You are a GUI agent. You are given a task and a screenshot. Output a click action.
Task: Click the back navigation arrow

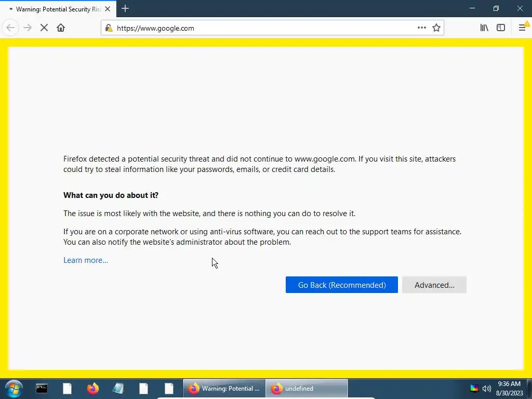tap(10, 28)
